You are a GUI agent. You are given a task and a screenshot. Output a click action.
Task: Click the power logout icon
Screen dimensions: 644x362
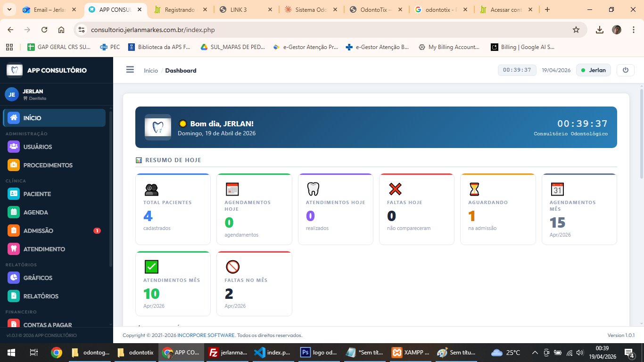coord(625,70)
